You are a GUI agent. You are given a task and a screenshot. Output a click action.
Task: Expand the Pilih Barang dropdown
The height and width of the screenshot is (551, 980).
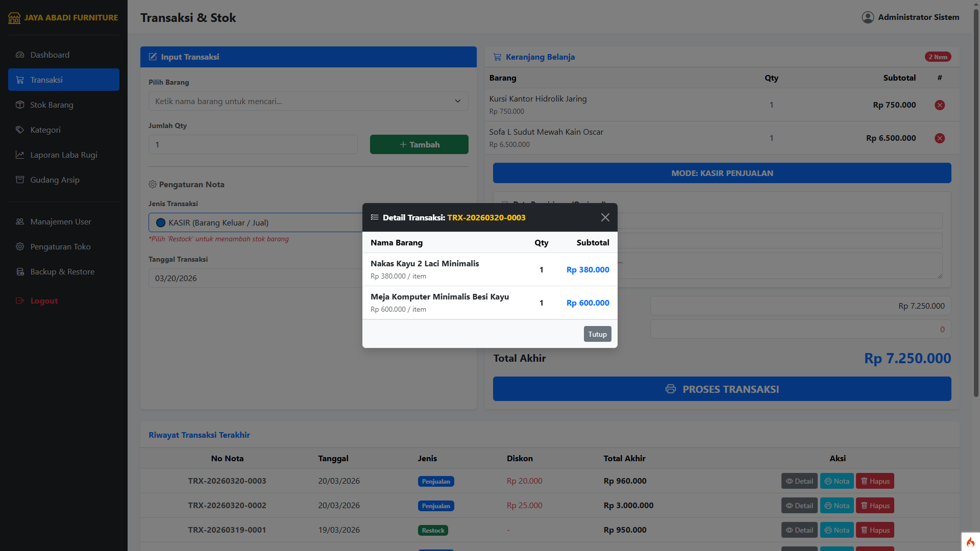pyautogui.click(x=308, y=101)
